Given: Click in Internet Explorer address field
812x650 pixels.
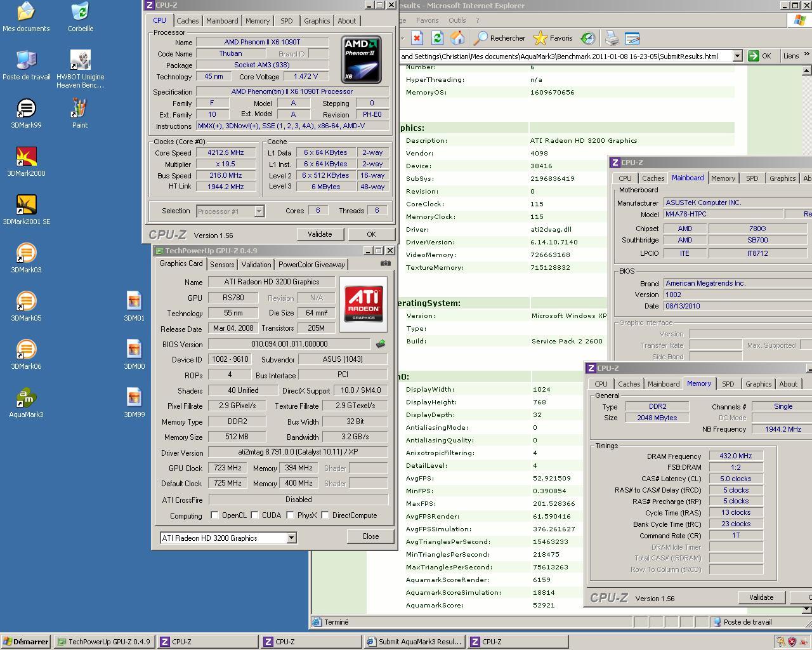Looking at the screenshot, I should point(565,56).
